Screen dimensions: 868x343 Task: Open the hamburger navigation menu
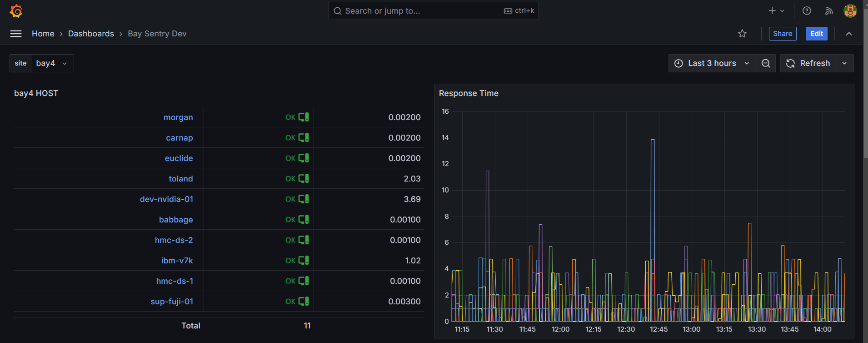click(x=16, y=34)
